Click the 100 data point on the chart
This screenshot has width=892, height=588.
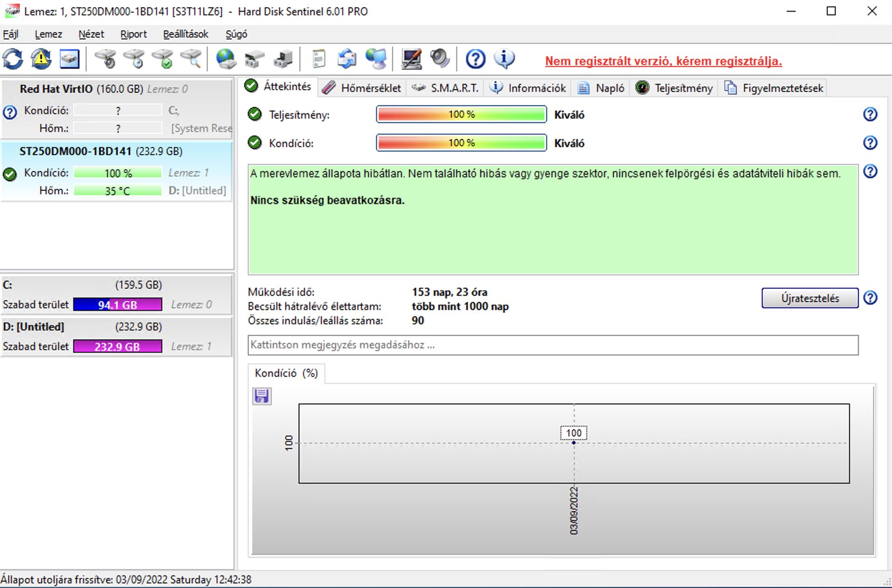click(x=574, y=443)
